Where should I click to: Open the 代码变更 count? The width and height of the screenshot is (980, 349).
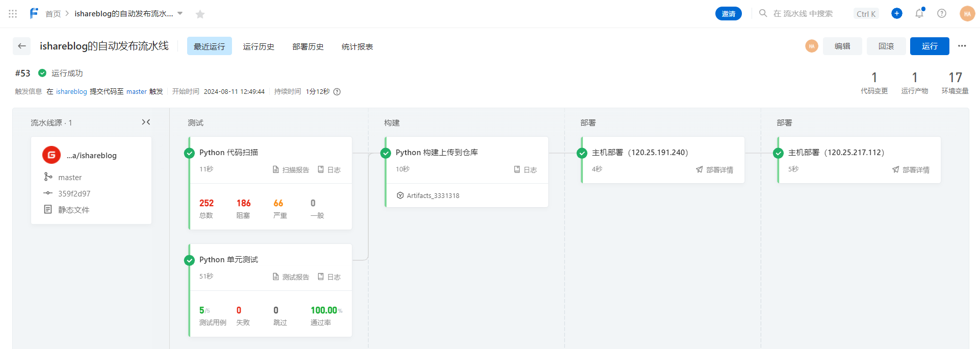[x=874, y=83]
